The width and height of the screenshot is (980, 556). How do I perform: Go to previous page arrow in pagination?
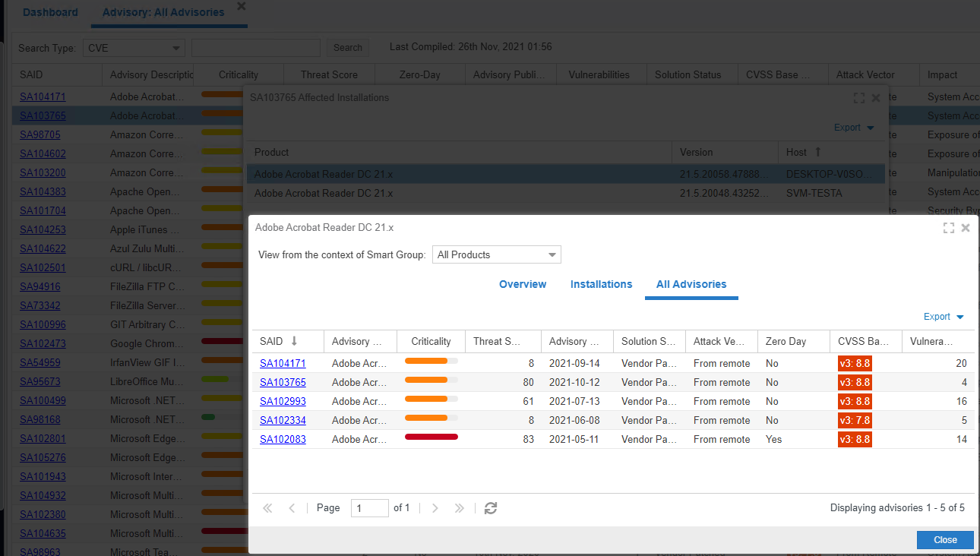(292, 508)
